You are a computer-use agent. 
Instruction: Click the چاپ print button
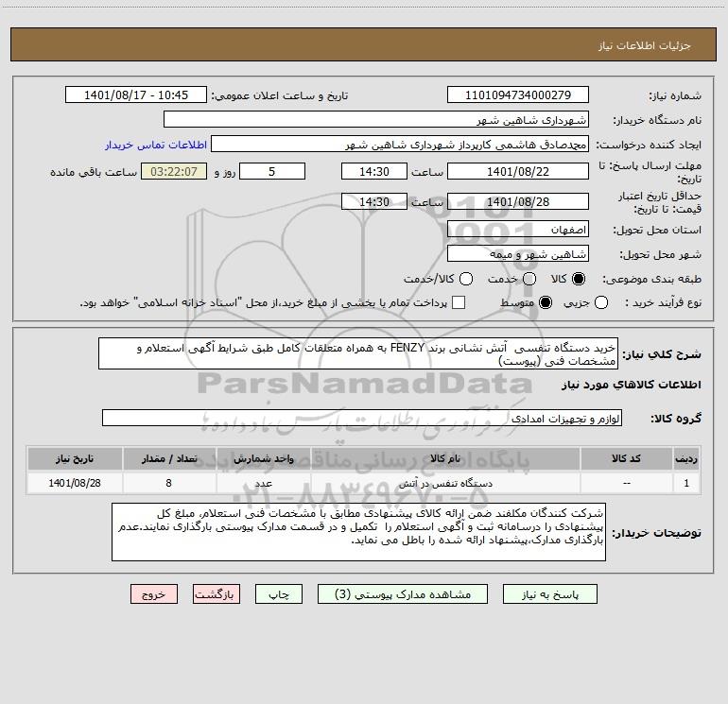[279, 594]
